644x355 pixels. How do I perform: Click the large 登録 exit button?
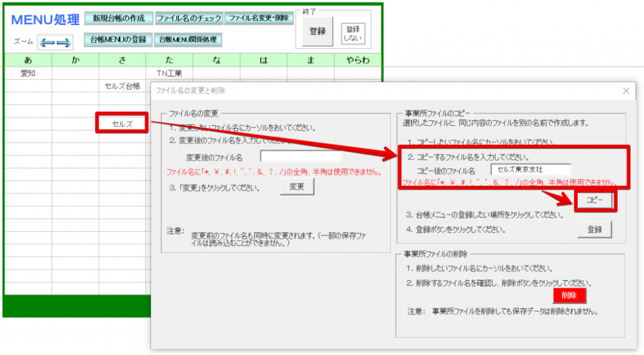318,31
